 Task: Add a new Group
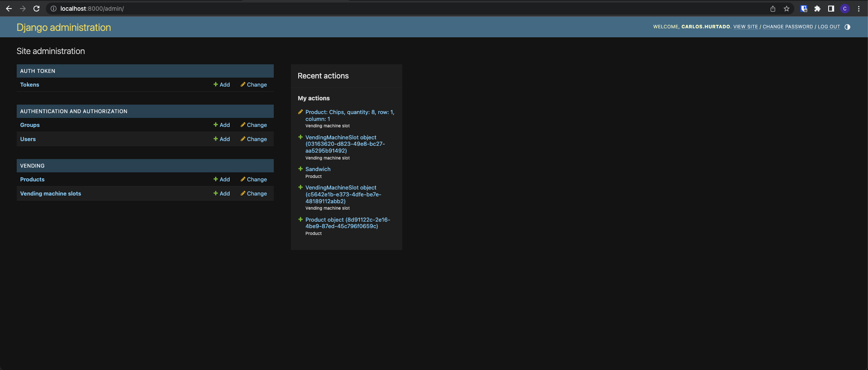click(221, 125)
